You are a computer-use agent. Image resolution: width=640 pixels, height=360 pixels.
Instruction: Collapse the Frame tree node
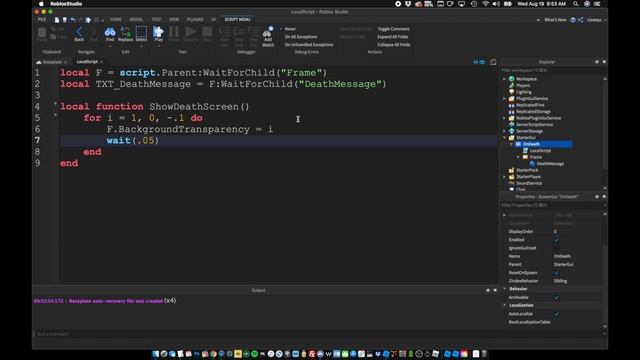click(x=518, y=157)
